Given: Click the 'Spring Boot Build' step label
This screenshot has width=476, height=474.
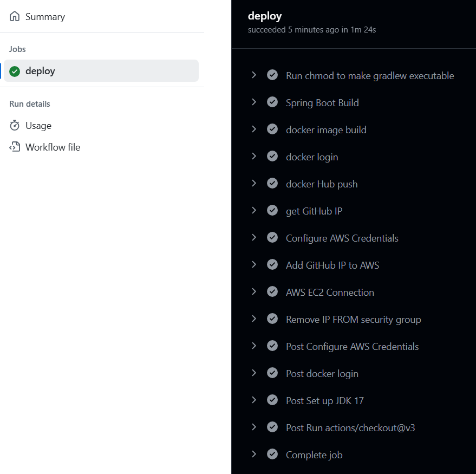Looking at the screenshot, I should point(322,103).
